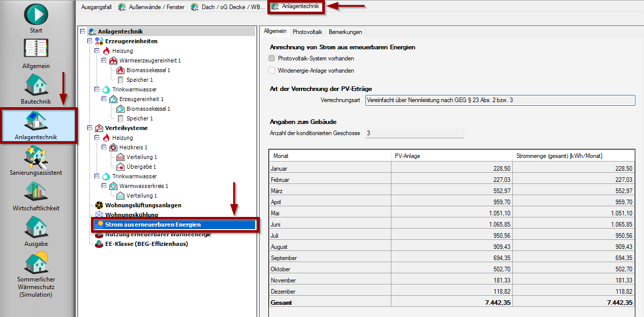The height and width of the screenshot is (317, 644).
Task: Open Sommerlicher Wärmeschutz simulation icon
Action: tap(36, 263)
